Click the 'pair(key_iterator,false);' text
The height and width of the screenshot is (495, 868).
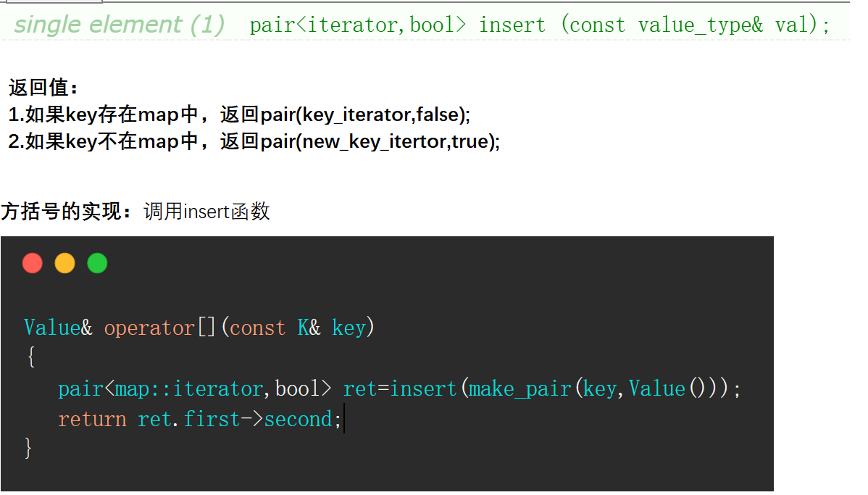click(365, 115)
